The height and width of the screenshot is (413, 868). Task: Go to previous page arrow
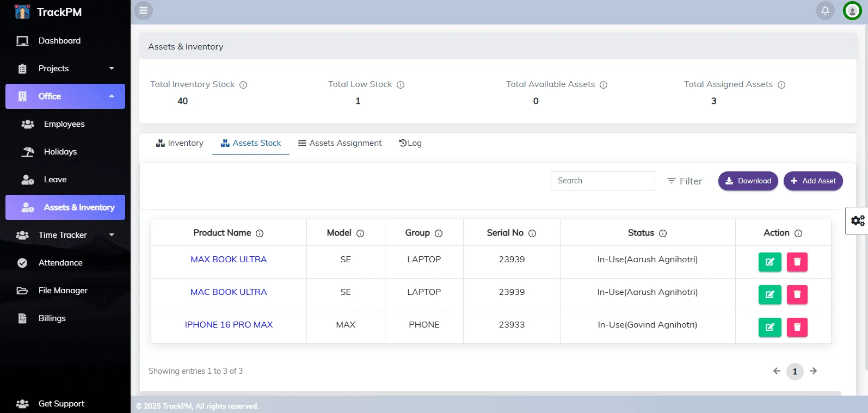(x=777, y=371)
